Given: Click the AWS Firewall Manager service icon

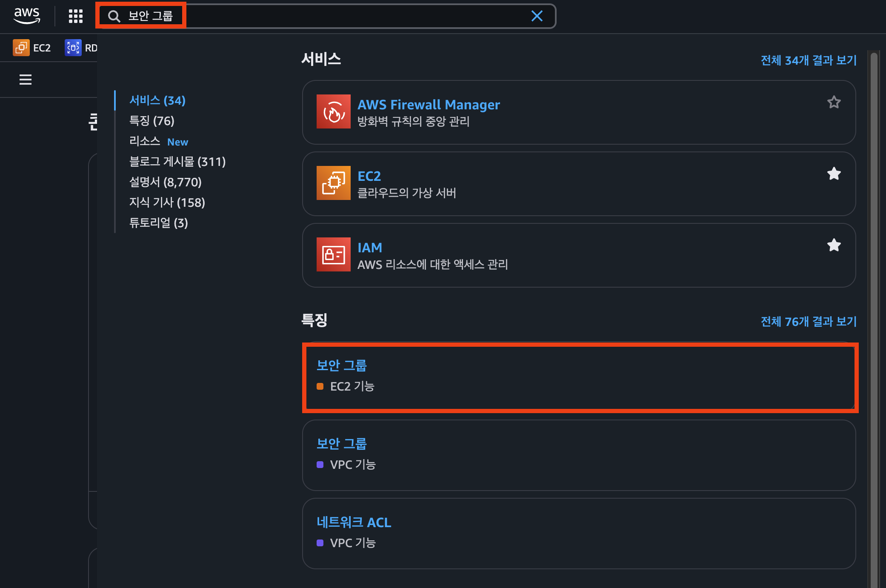Looking at the screenshot, I should tap(333, 111).
